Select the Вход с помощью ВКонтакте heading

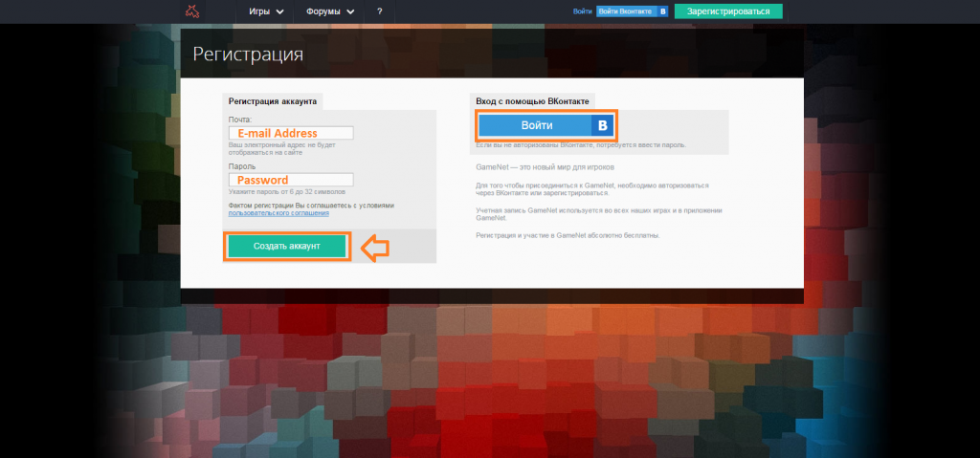click(x=530, y=100)
